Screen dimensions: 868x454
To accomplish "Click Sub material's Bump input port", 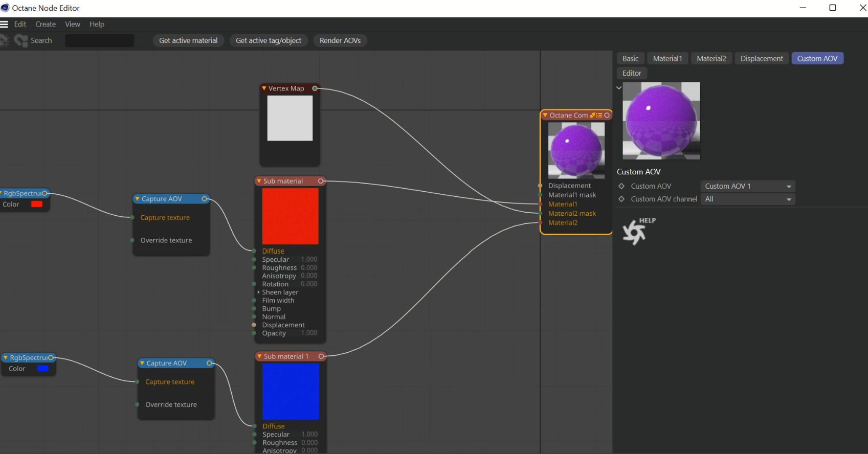I will [x=254, y=309].
